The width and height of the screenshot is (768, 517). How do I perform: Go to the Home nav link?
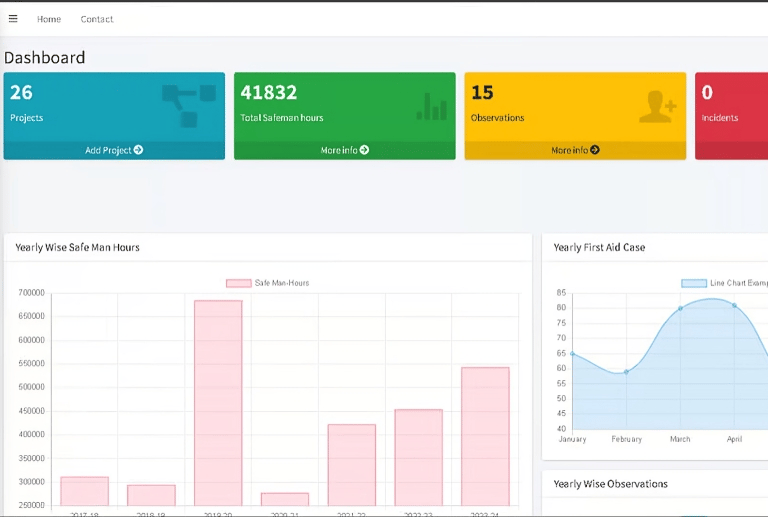[49, 19]
